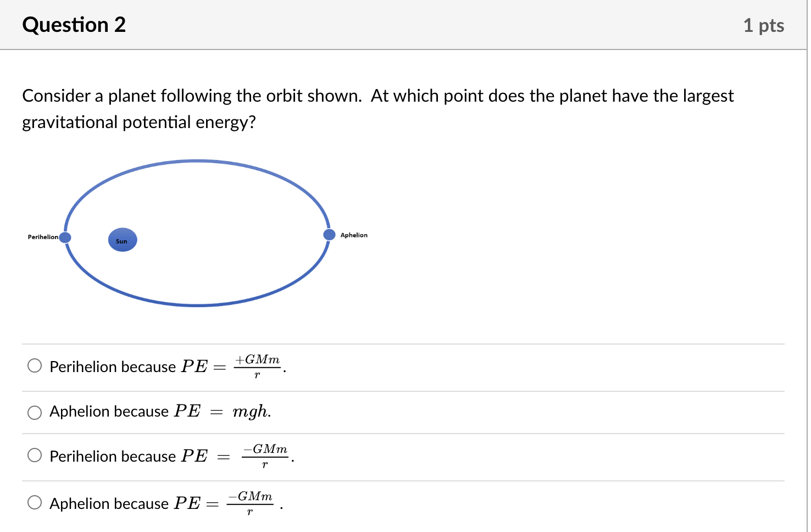This screenshot has width=811, height=532.
Task: Click the elliptical orbit outline
Action: [x=197, y=161]
